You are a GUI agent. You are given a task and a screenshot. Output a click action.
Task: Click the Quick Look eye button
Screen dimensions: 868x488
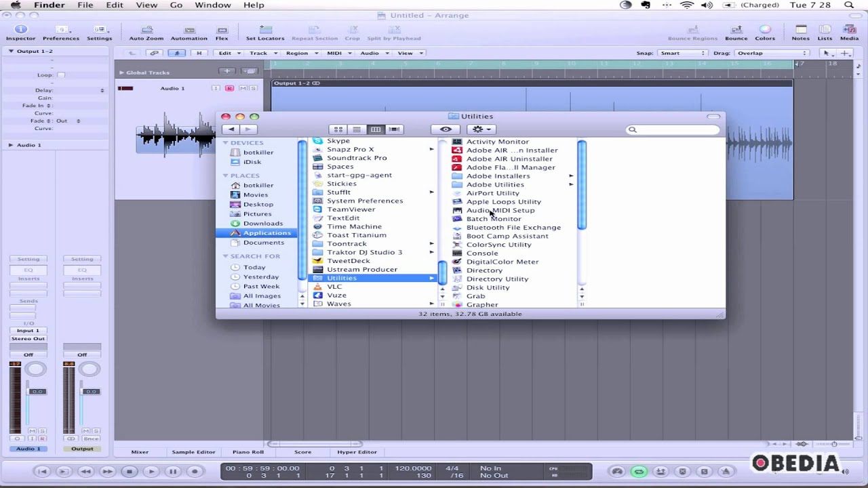point(446,129)
